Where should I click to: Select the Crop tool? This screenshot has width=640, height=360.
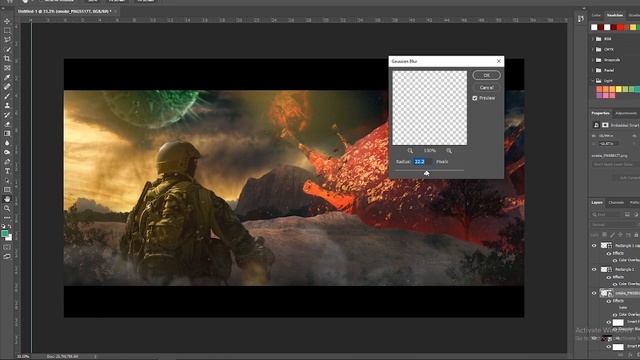[x=7, y=59]
